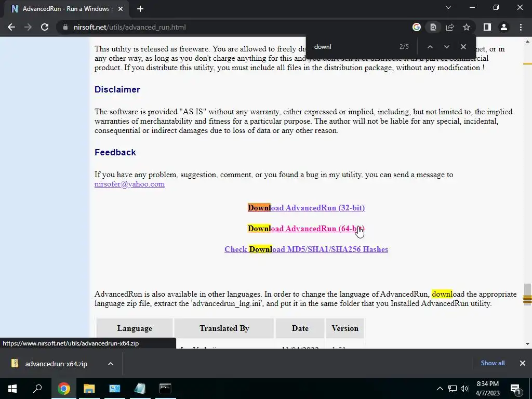Open the notepad-like taskbar app icon

(140, 389)
